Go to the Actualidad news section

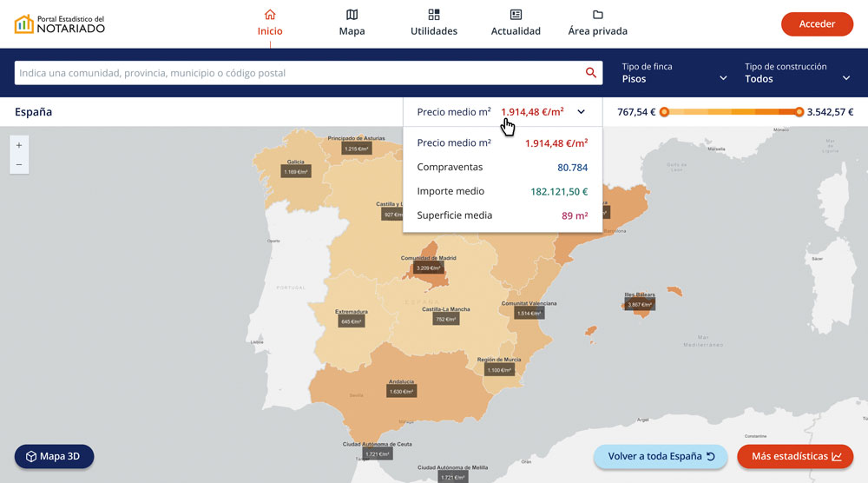coord(516,23)
